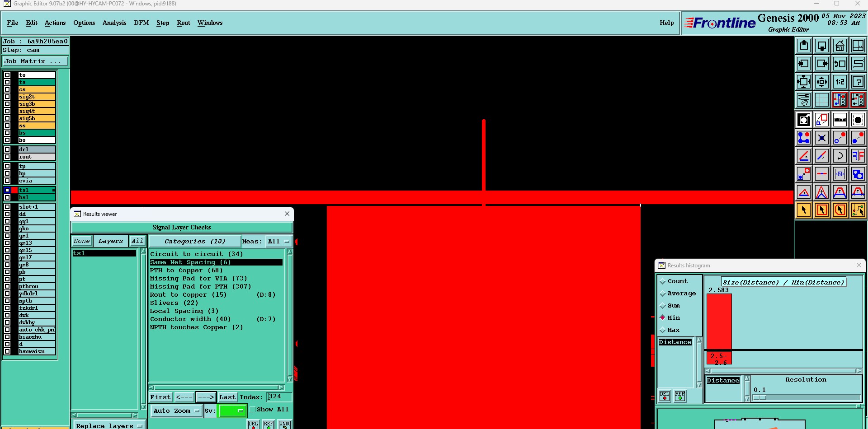Open the Analysis menu
The width and height of the screenshot is (868, 429).
pos(114,23)
